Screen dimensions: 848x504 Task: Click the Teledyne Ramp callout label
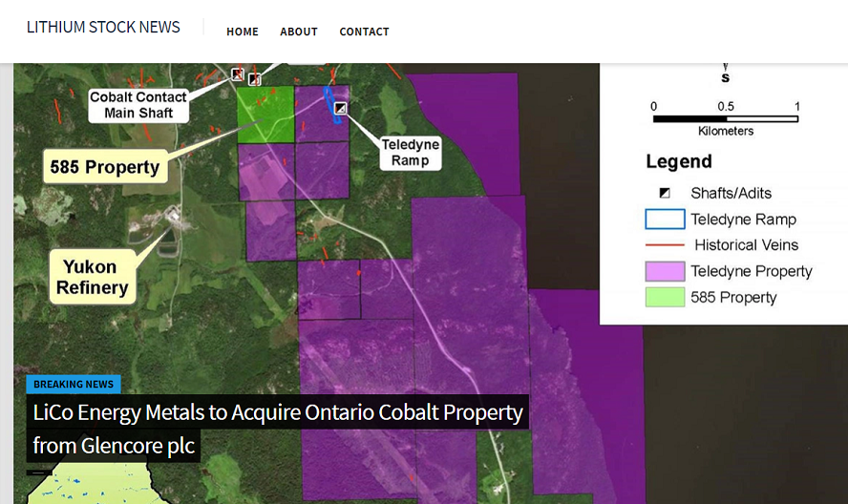pyautogui.click(x=411, y=153)
